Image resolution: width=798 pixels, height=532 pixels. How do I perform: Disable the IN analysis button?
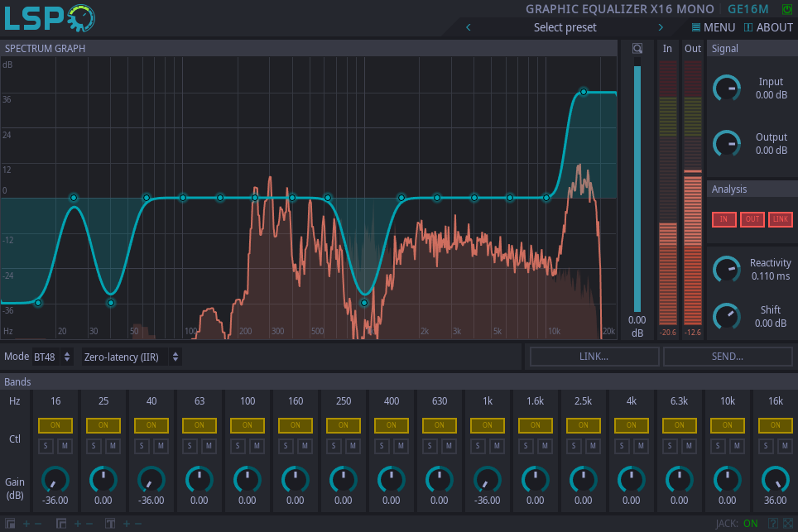pos(723,219)
